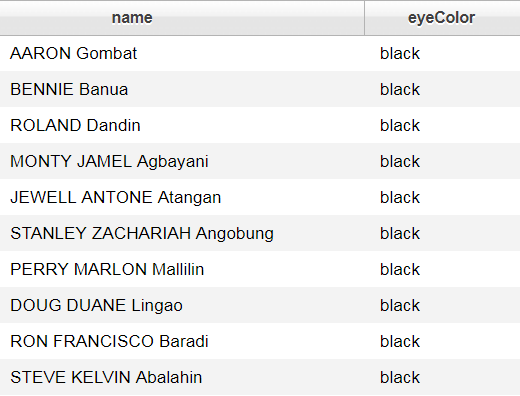The width and height of the screenshot is (520, 396).
Task: Select the eyeColor cell for DOUG DUANE Lingao
Action: click(442, 305)
